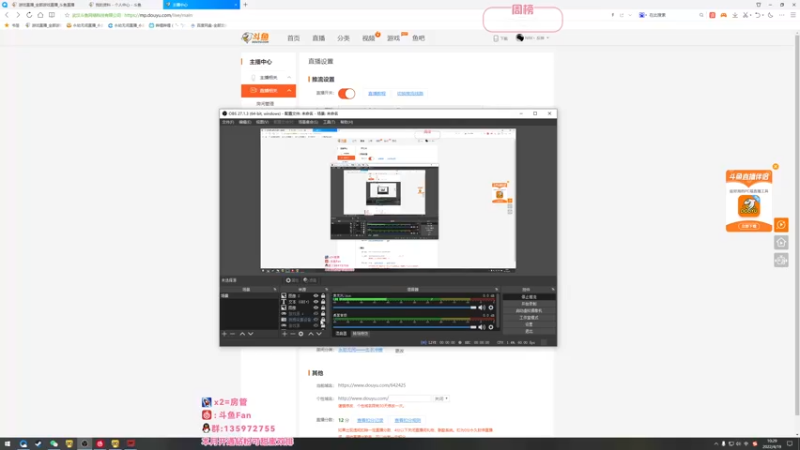800x450 pixels.
Task: Open 分类 in Douyu navigation
Action: 343,38
